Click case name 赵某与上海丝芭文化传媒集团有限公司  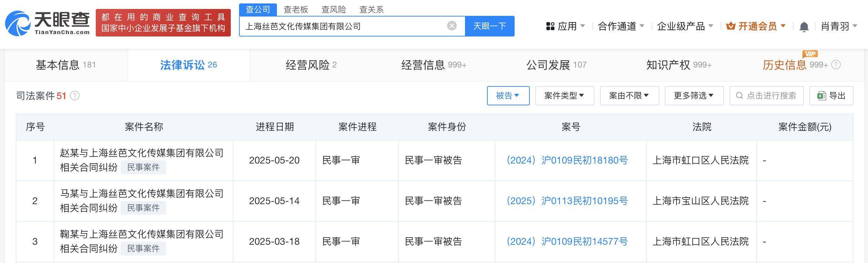142,153
